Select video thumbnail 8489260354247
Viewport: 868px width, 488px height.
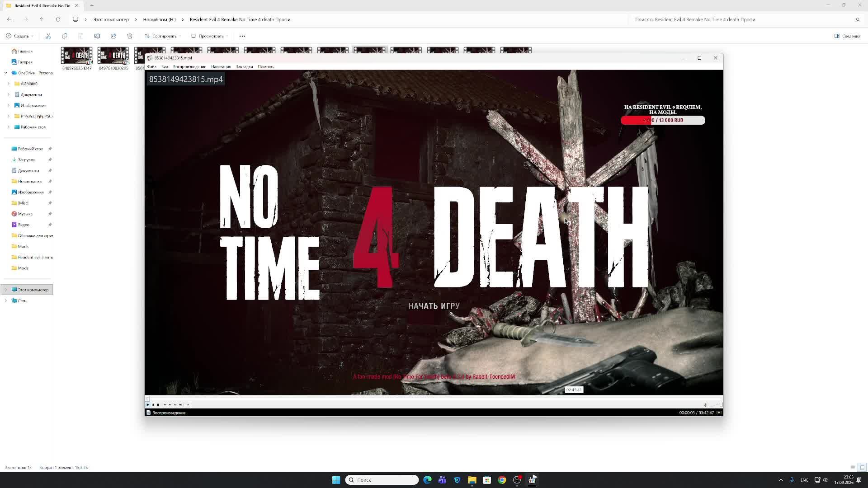click(76, 58)
